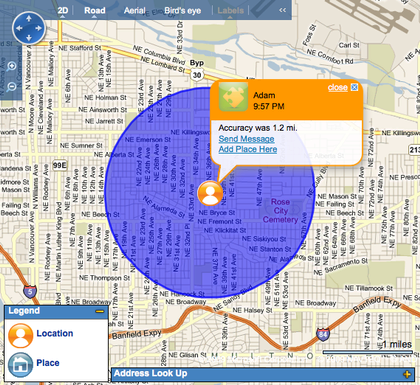Click the 'NE Tillamook St' label
Viewport: 420px width, 385px height.
369,288
